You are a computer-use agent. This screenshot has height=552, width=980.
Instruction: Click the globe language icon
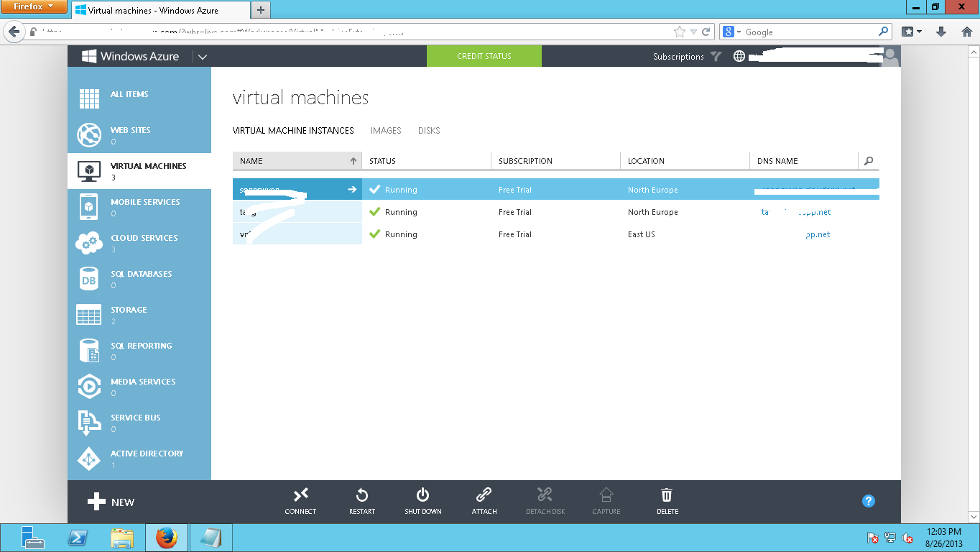pos(739,56)
